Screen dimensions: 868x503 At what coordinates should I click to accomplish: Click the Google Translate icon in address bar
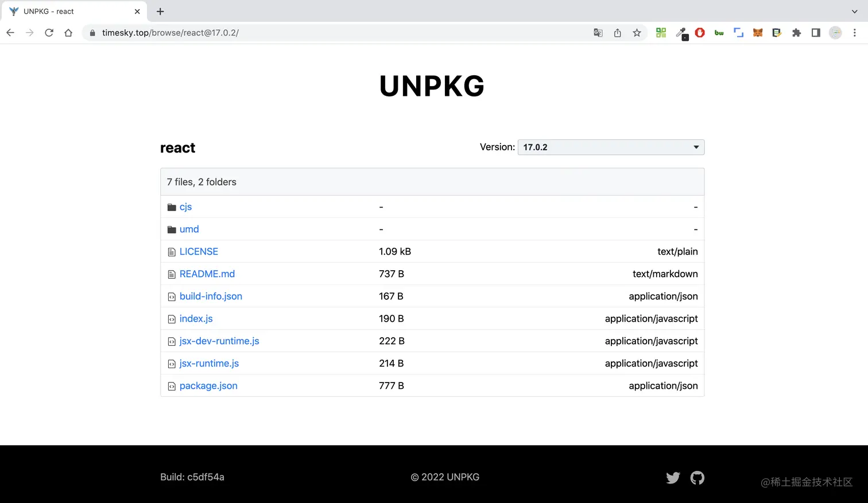tap(598, 33)
